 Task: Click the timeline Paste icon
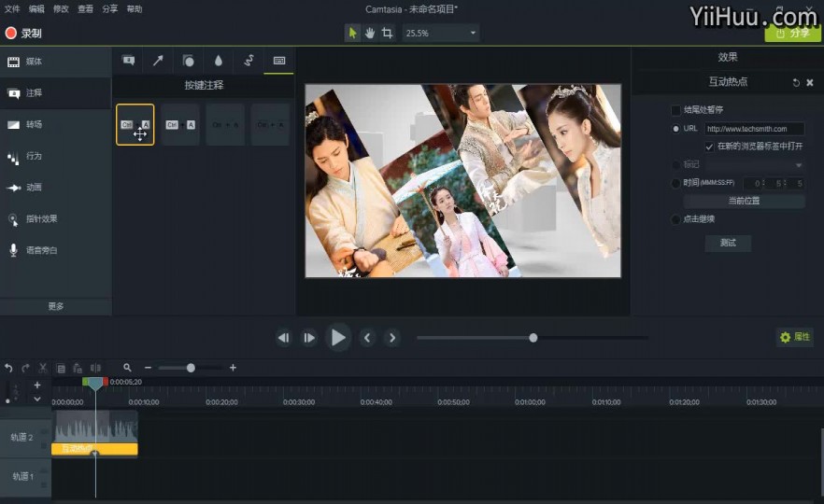tap(78, 368)
